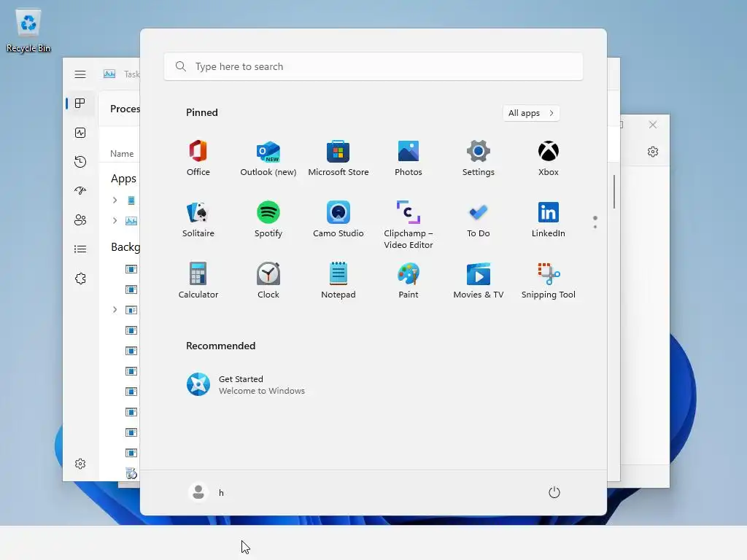Launch the Xbox app
This screenshot has width=747, height=560.
tap(549, 158)
